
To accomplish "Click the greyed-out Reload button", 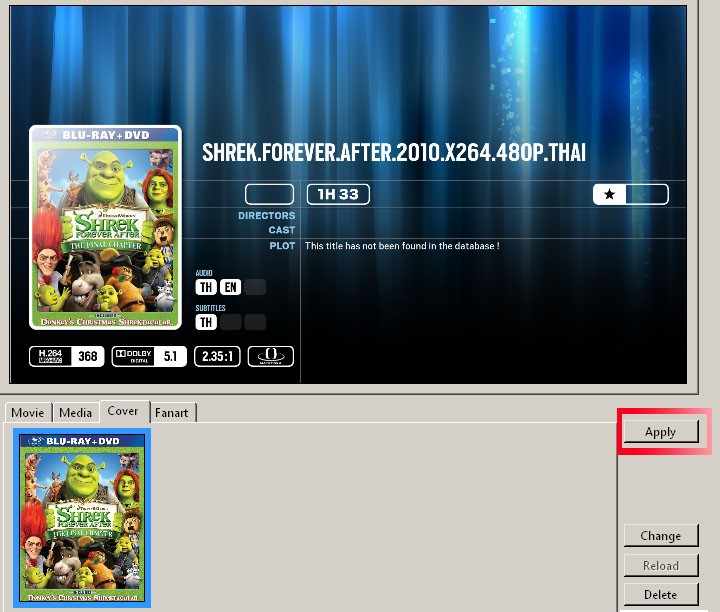I will (x=661, y=565).
